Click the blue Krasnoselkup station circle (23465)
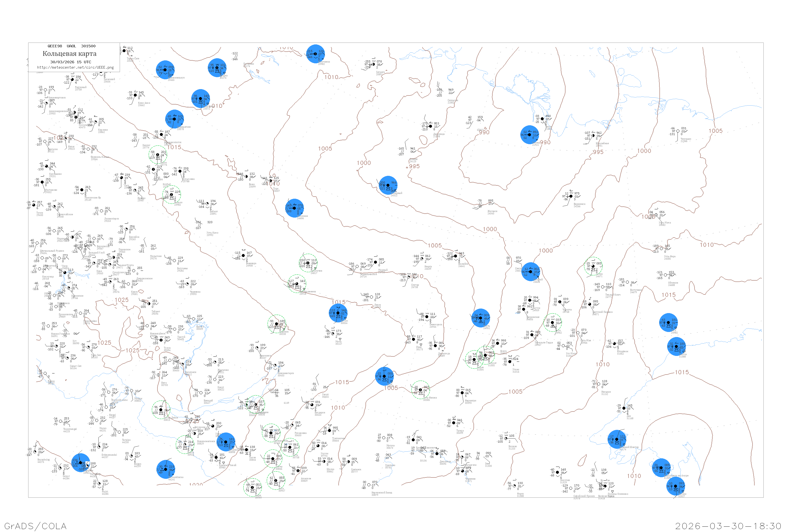 [x=165, y=70]
